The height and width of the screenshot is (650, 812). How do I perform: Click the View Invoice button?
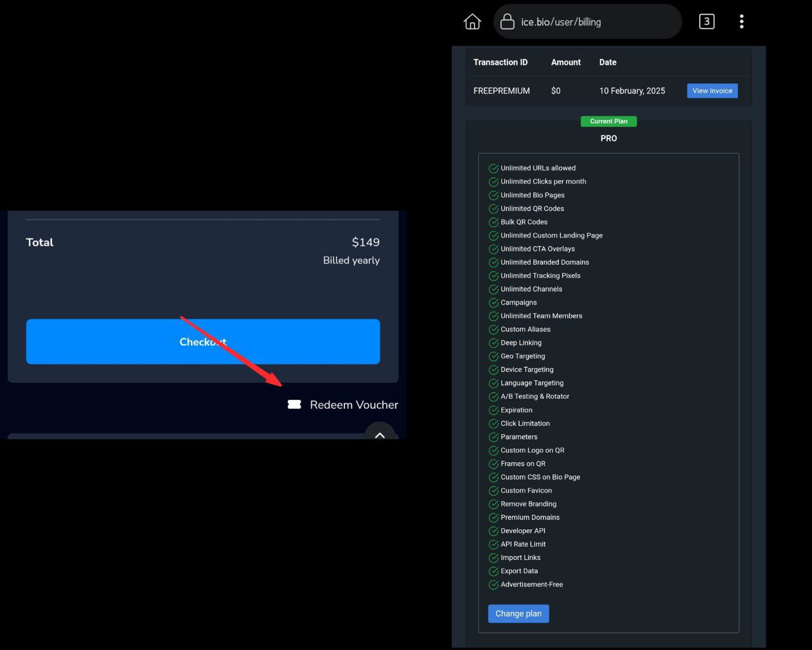[x=712, y=91]
